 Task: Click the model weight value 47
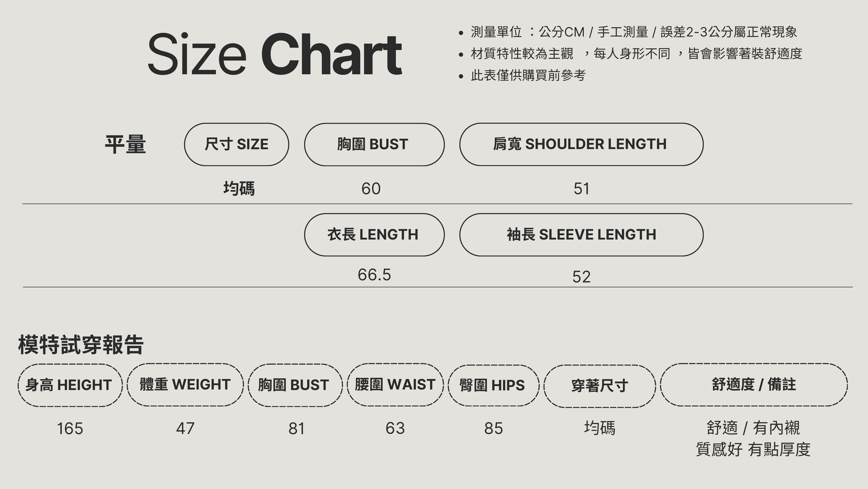(185, 428)
